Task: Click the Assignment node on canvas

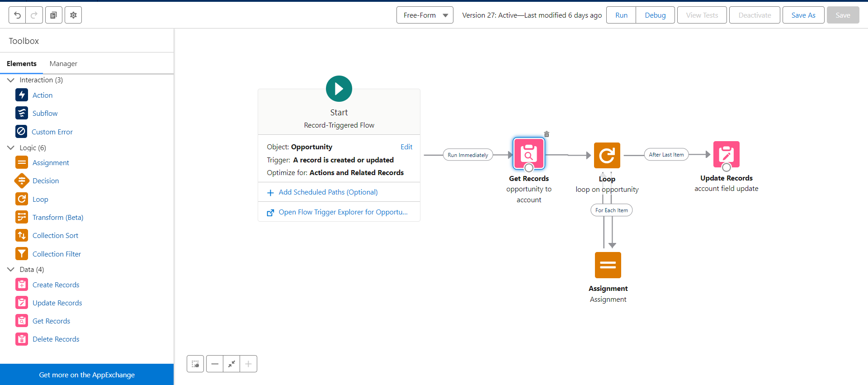Action: point(608,265)
